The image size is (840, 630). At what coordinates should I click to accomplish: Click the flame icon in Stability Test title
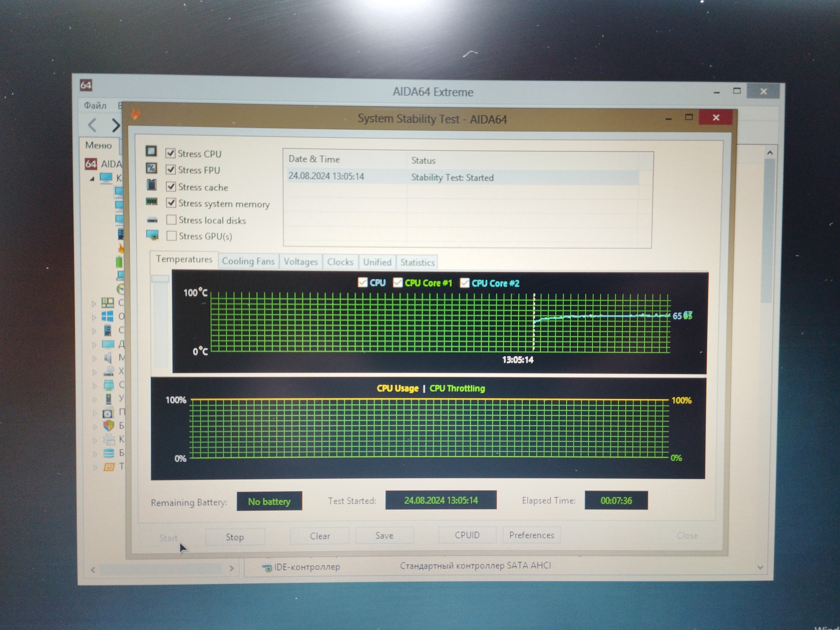(136, 115)
